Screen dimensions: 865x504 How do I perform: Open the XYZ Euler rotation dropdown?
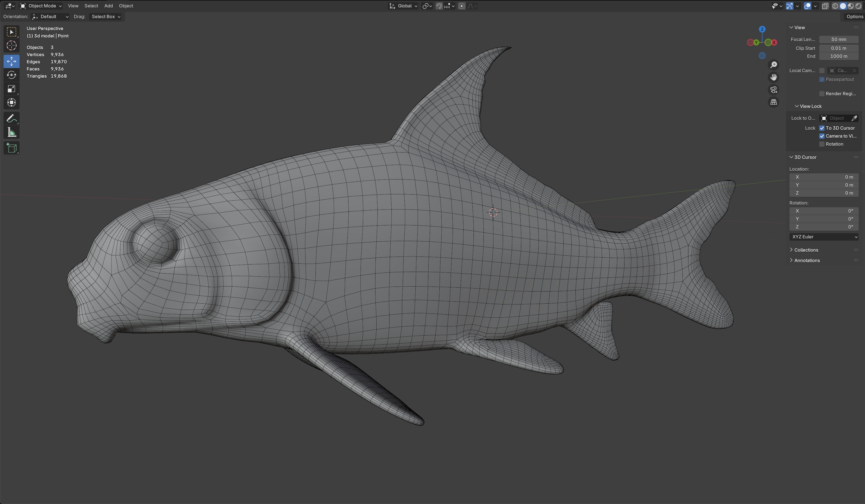click(x=824, y=237)
